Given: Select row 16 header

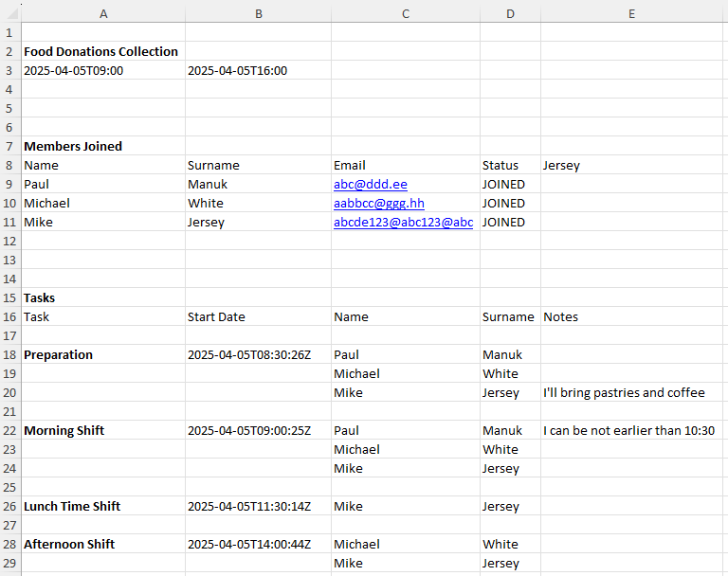Looking at the screenshot, I should click(9, 316).
